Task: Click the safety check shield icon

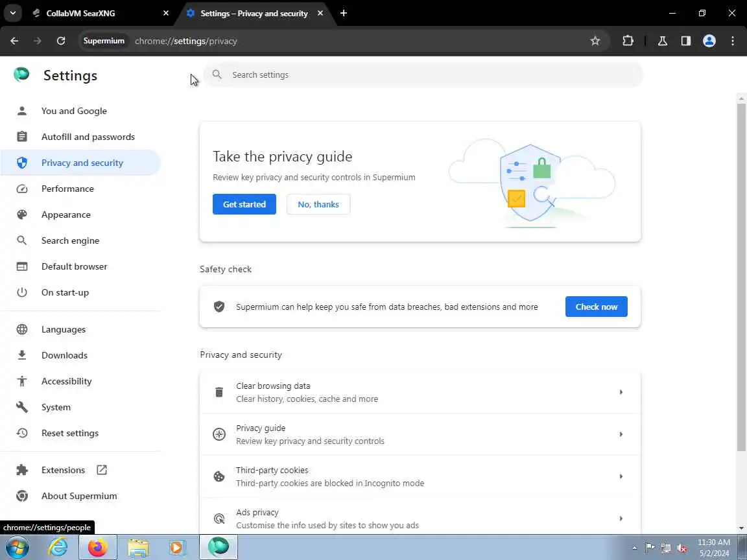Action: (219, 307)
